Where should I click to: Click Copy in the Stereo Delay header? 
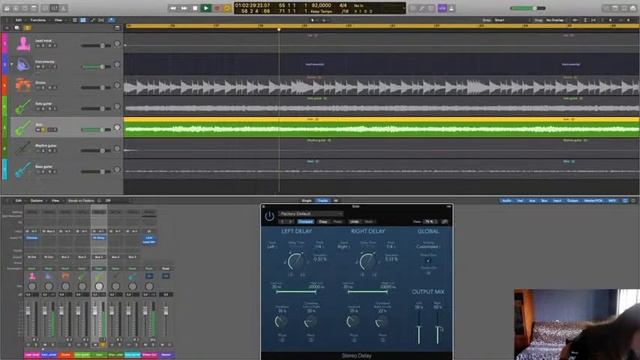click(x=323, y=222)
